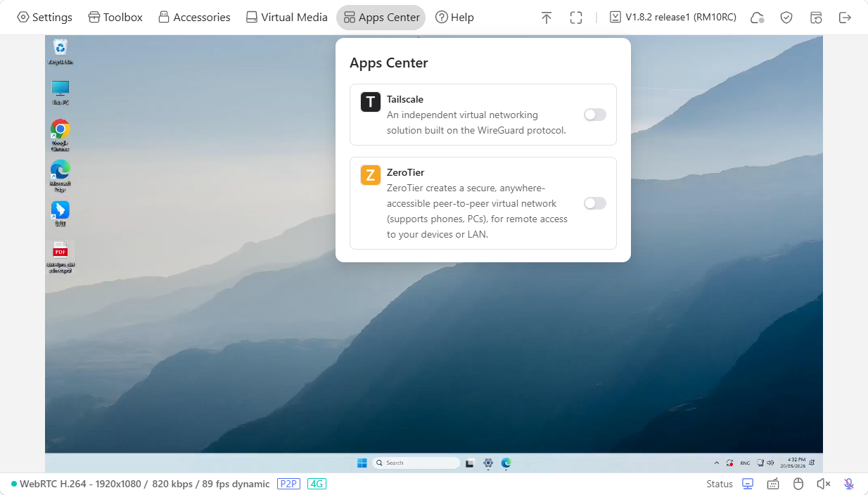Open the shield security icon
Viewport: 868px width, 495px height.
[x=786, y=18]
